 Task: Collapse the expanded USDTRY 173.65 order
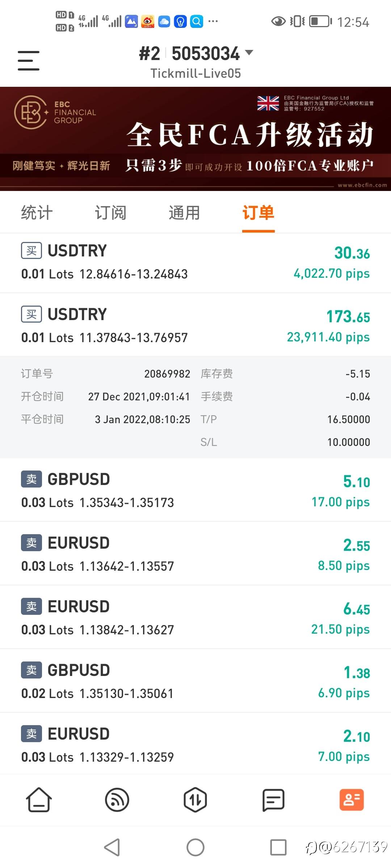click(x=195, y=325)
